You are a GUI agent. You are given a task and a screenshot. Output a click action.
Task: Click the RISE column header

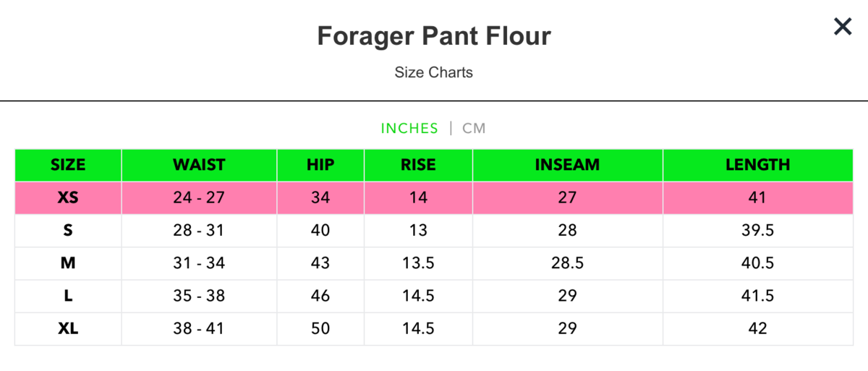(418, 165)
